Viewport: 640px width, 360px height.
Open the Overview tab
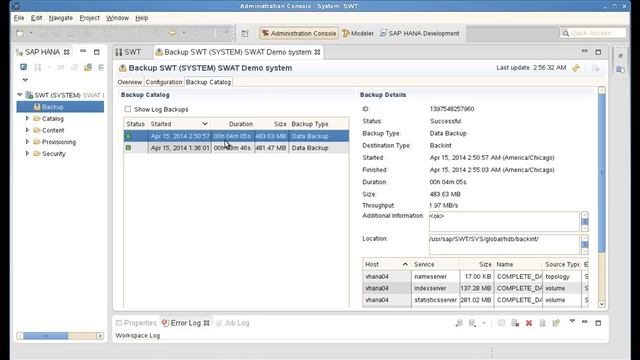click(x=129, y=82)
